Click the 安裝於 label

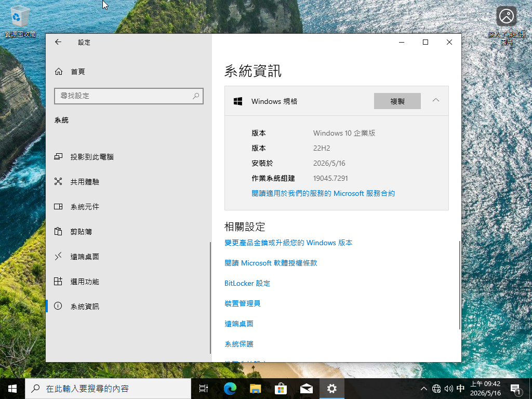[x=262, y=163]
